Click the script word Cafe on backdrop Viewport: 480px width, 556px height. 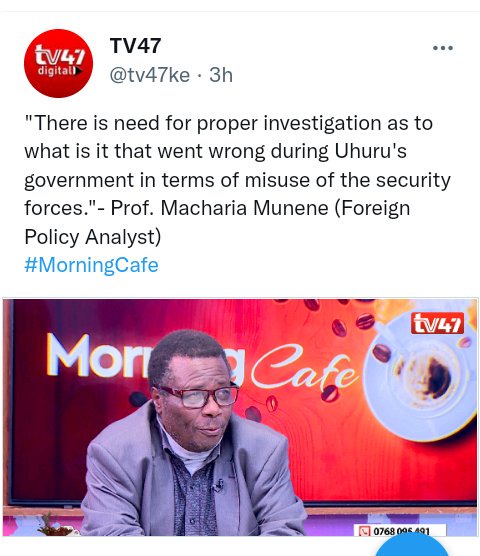click(304, 368)
